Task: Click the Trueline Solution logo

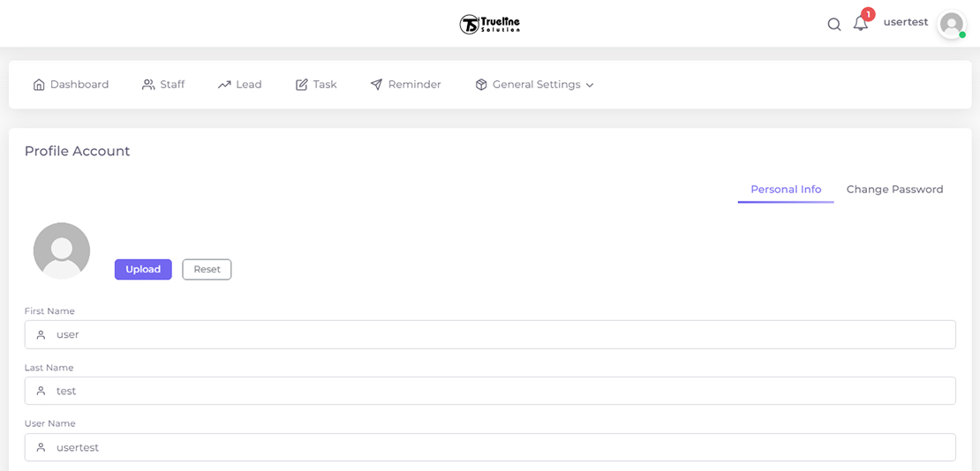Action: [490, 24]
